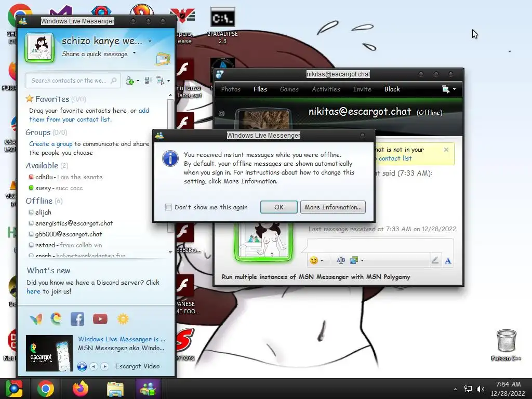Image resolution: width=532 pixels, height=399 pixels.
Task: Open the Files menu in chat window
Action: point(260,89)
